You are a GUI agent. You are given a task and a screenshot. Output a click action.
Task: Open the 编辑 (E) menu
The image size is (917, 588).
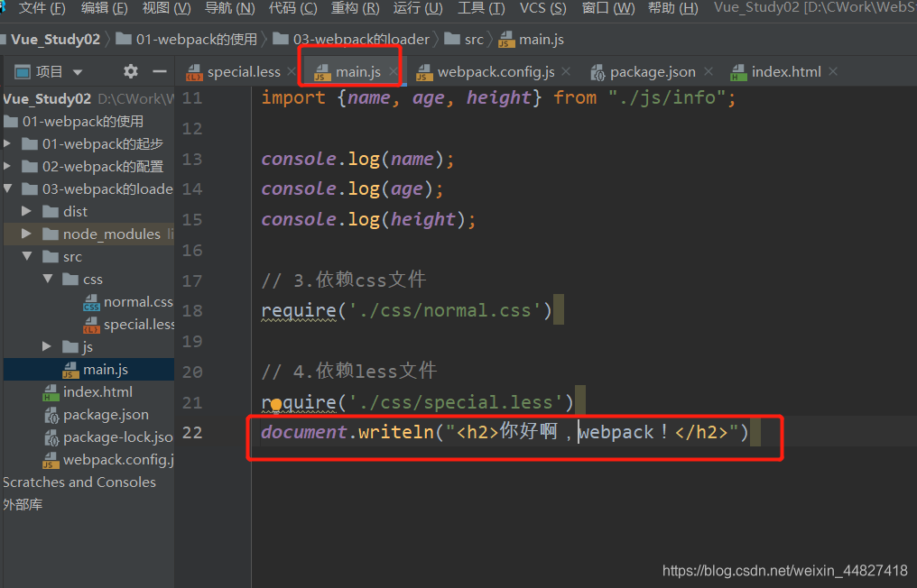tap(104, 8)
